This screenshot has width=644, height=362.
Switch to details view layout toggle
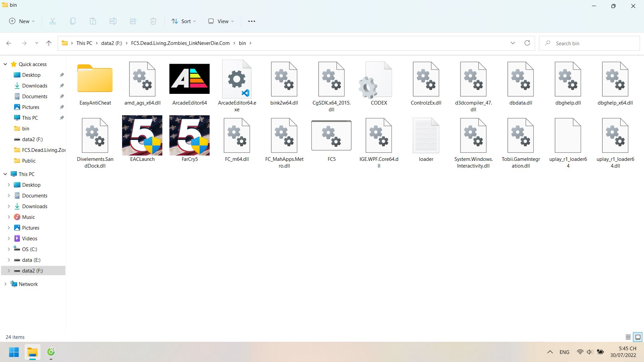pyautogui.click(x=628, y=337)
